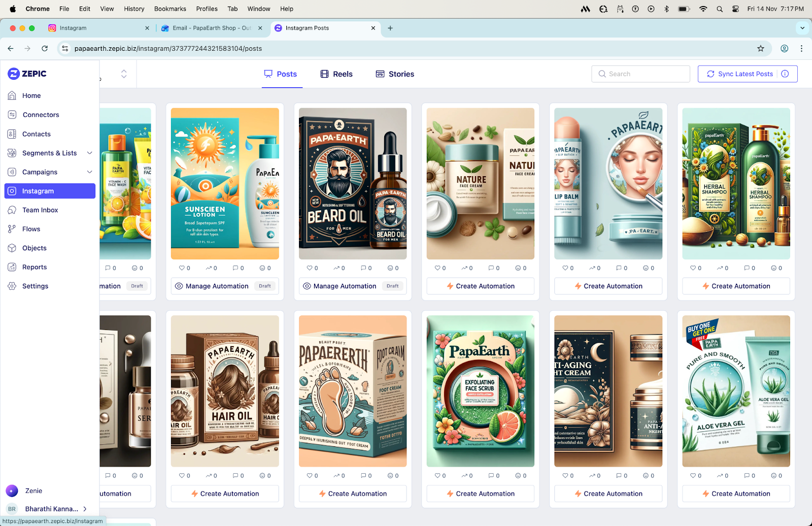This screenshot has width=812, height=526.
Task: Open the Beard Oil post thumbnail
Action: coord(353,184)
